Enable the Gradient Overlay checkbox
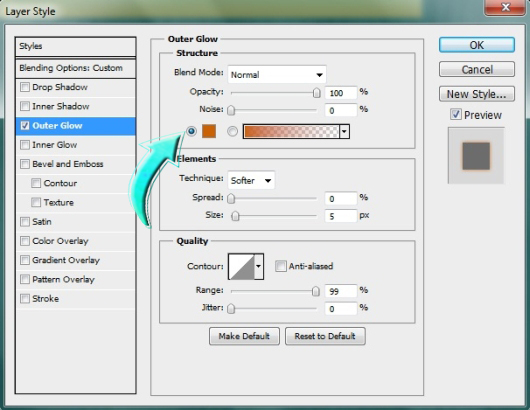 [x=25, y=260]
